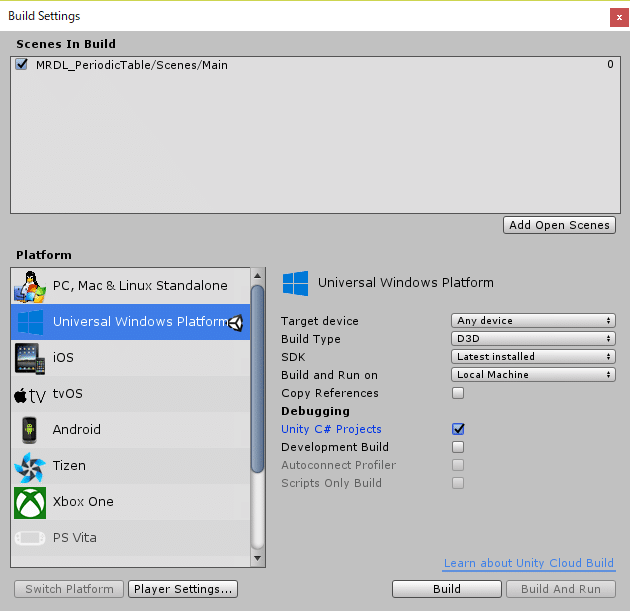Click the Unity logo on the active platform row
Screen dimensions: 630x611
click(236, 323)
